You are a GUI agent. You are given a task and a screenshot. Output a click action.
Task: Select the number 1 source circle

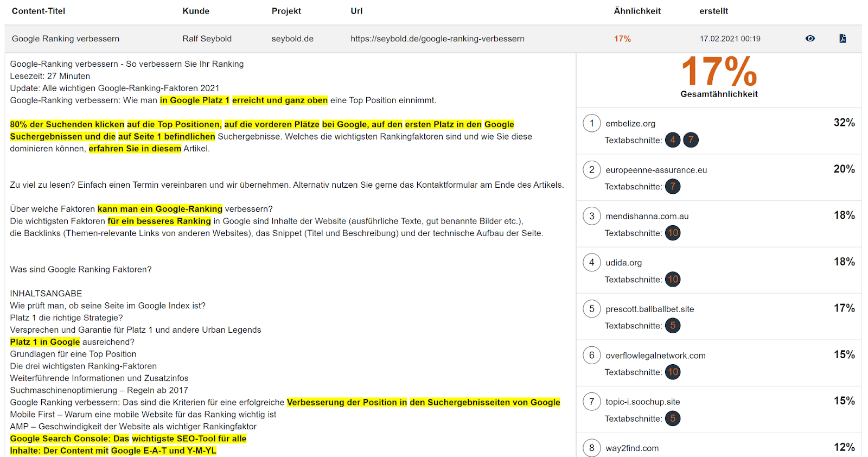tap(592, 123)
